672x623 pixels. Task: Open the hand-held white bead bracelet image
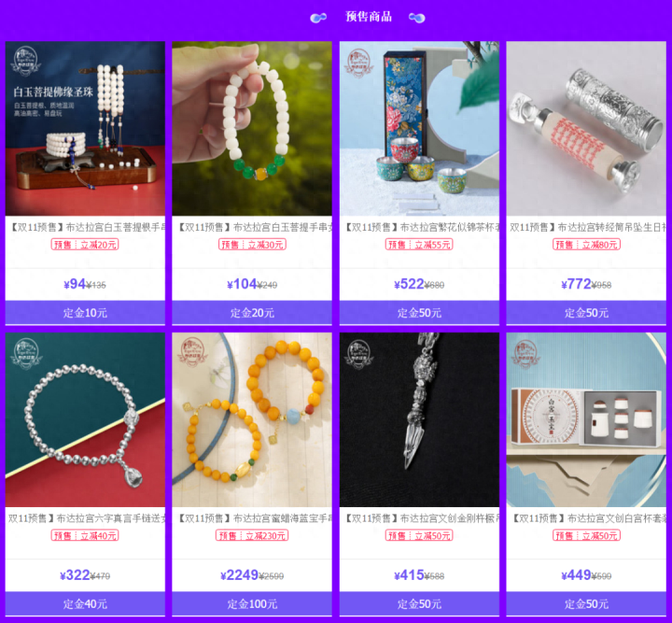pyautogui.click(x=252, y=128)
